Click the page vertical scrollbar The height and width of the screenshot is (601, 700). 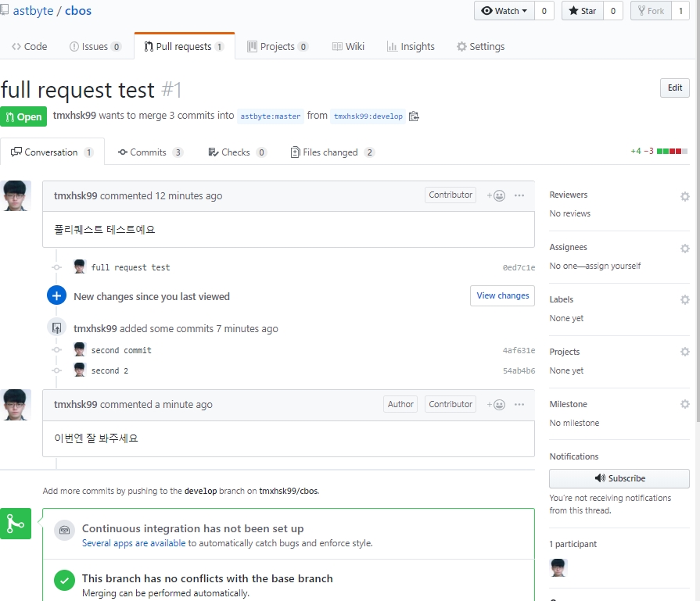[x=698, y=209]
